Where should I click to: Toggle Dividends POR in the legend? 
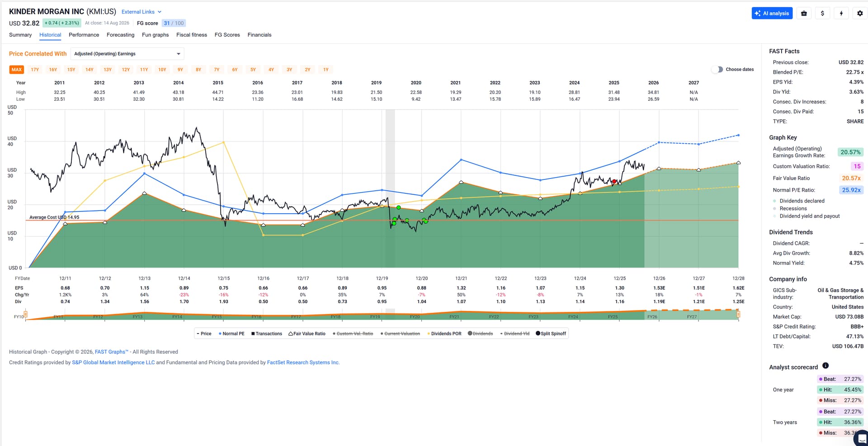pos(444,333)
